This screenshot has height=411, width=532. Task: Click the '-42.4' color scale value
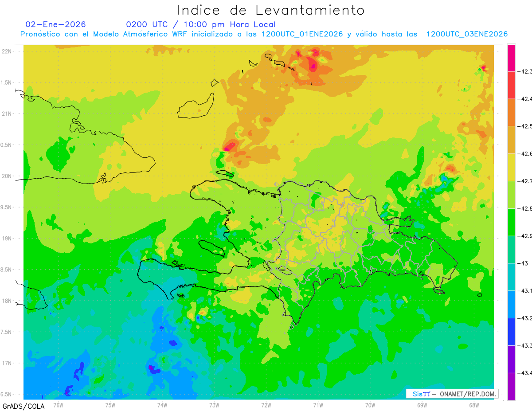coord(524,99)
